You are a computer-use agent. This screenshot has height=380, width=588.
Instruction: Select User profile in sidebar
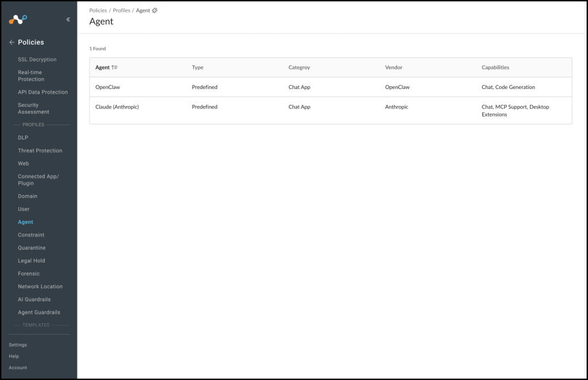pyautogui.click(x=24, y=209)
